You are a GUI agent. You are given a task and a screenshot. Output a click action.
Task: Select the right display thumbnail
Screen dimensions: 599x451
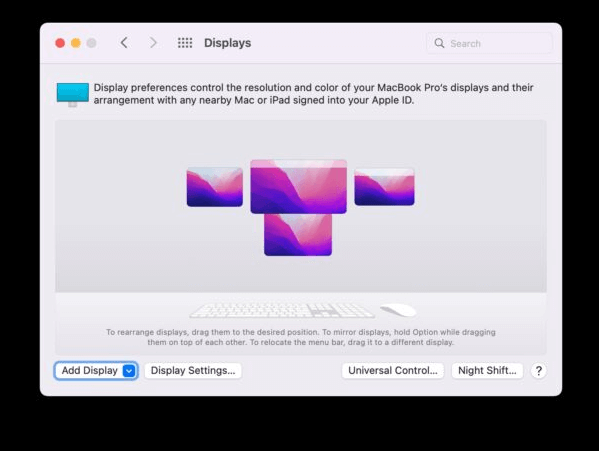click(384, 187)
